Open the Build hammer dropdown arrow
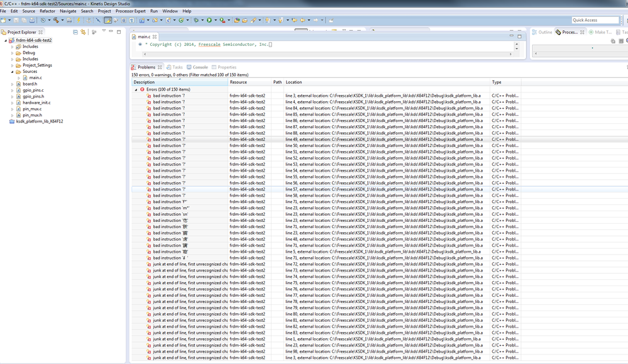Image resolution: width=628 pixels, height=364 pixels. [x=62, y=20]
